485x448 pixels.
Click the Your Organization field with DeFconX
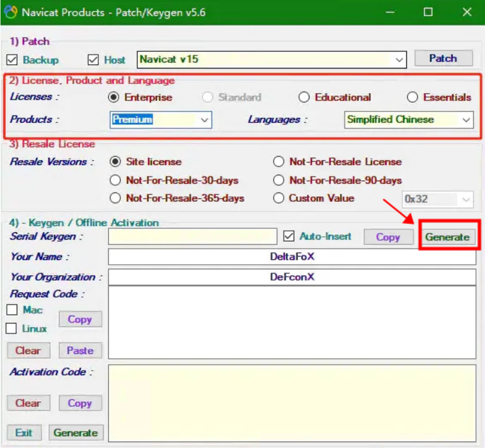coord(292,277)
